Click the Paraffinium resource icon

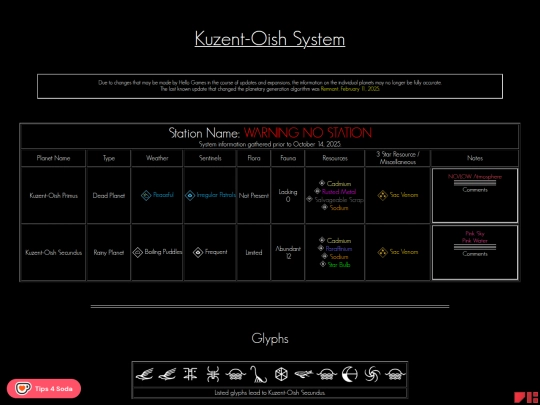(321, 248)
